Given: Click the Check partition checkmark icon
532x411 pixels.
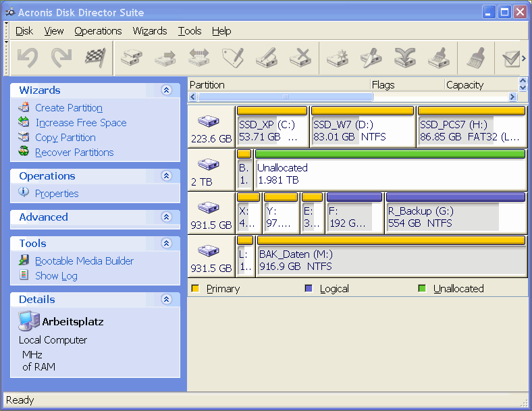Looking at the screenshot, I should [510, 58].
